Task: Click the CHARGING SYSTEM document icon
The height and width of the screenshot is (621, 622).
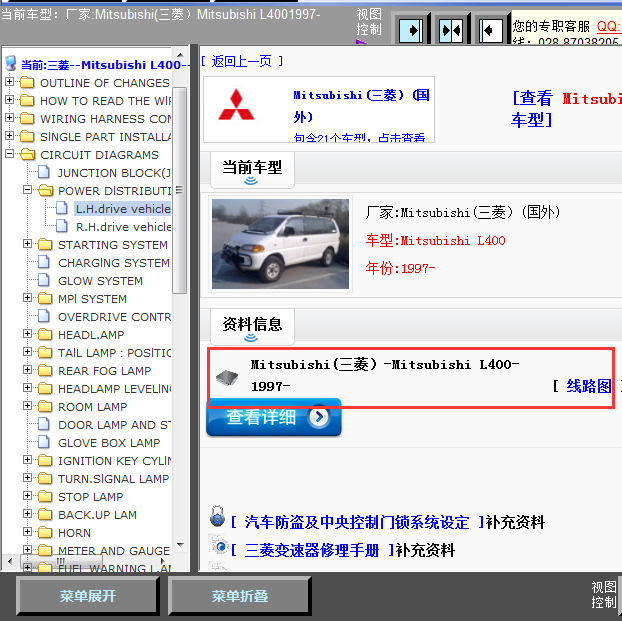Action: [44, 262]
